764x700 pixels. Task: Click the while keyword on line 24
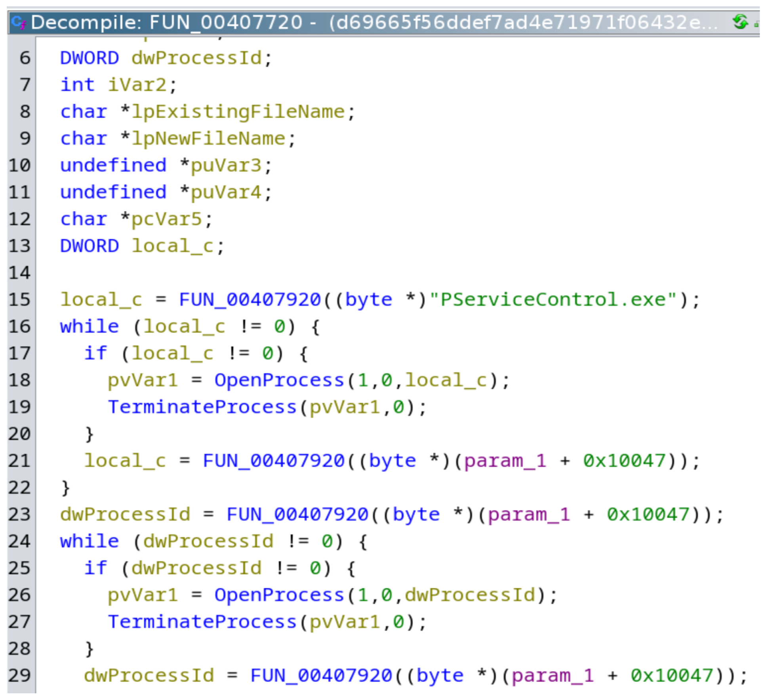click(x=90, y=541)
